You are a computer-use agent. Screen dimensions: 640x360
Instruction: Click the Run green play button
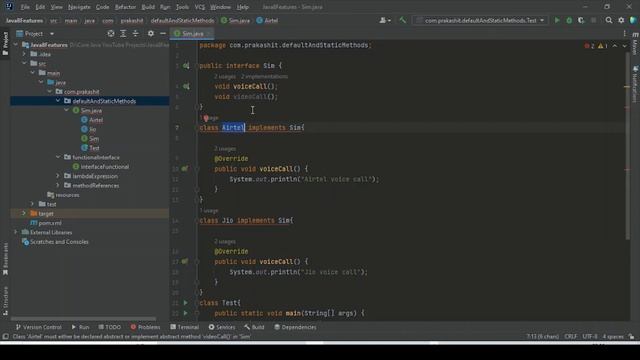557,20
